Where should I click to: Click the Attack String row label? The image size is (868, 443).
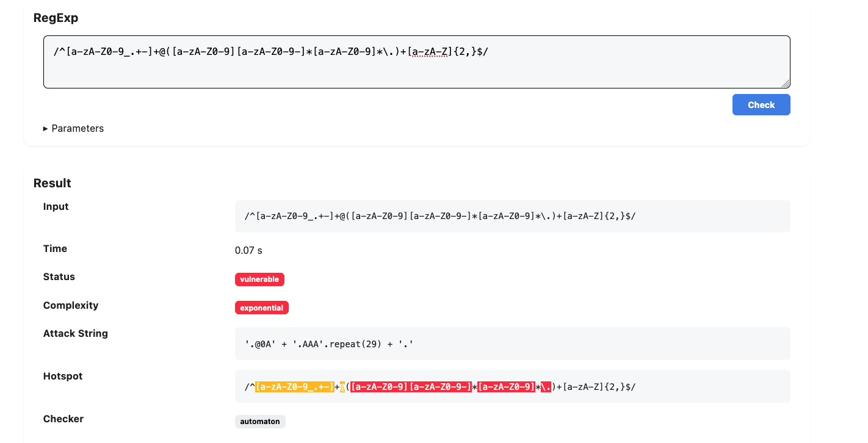[76, 333]
